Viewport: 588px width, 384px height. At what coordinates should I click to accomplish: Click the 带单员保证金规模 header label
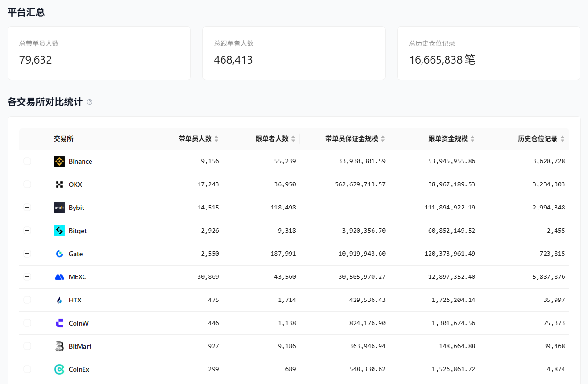[x=352, y=139]
